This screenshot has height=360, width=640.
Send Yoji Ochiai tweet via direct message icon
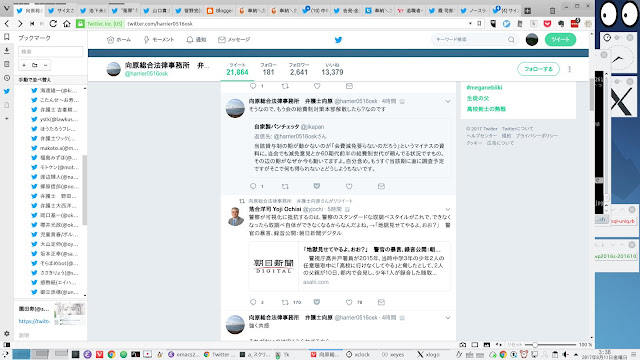pos(381,302)
